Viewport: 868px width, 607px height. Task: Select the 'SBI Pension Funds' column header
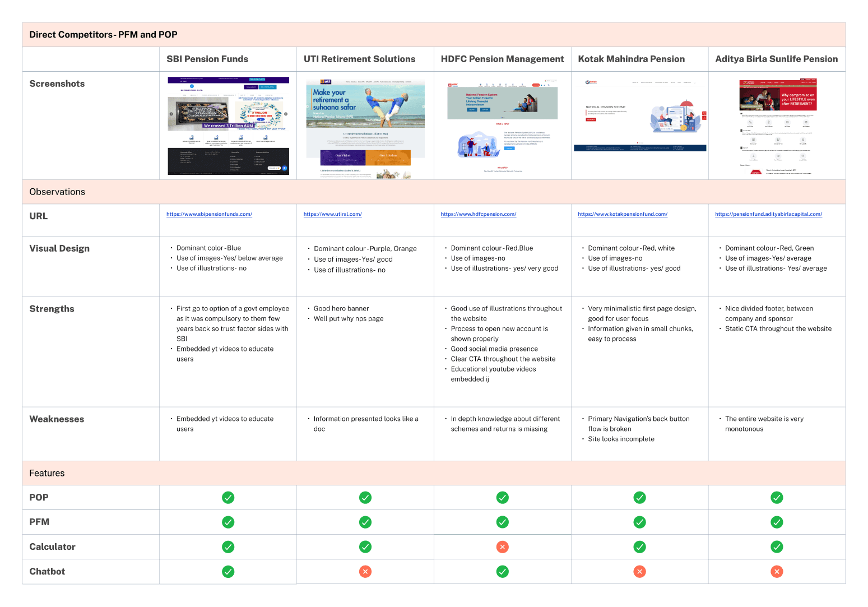[x=207, y=59]
